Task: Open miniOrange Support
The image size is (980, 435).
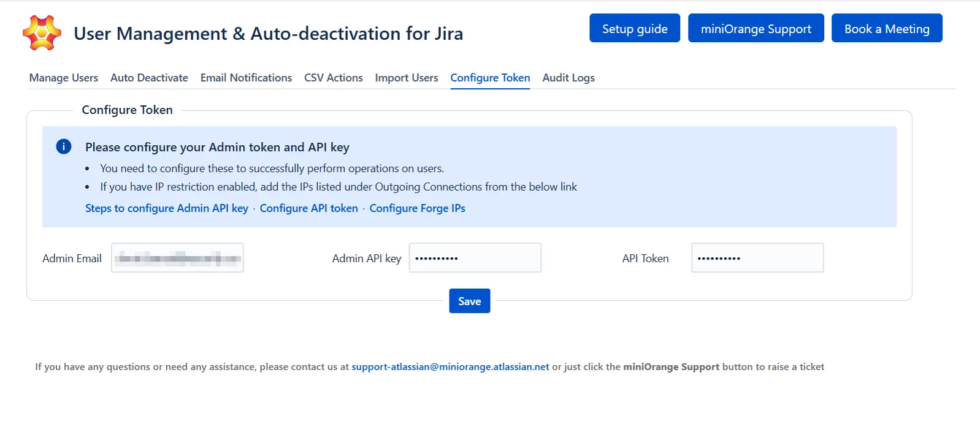Action: 756,28
